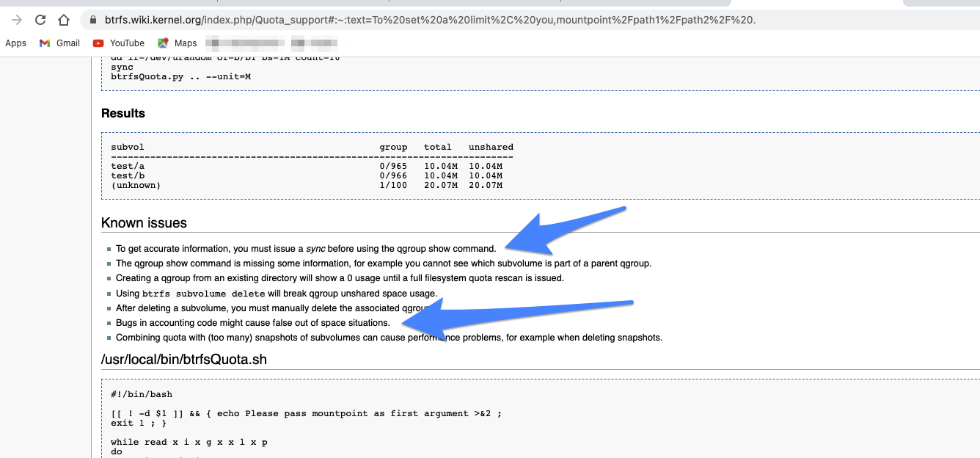Click the Results heading
The width and height of the screenshot is (980, 458).
pos(123,113)
